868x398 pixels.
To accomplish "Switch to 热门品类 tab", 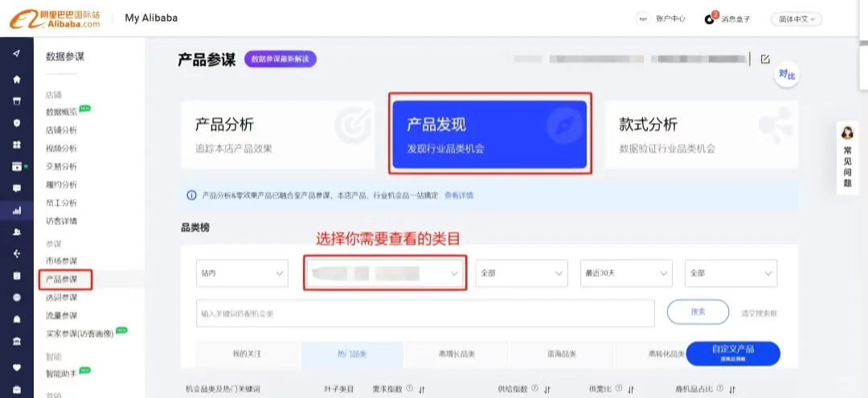I will pos(352,355).
